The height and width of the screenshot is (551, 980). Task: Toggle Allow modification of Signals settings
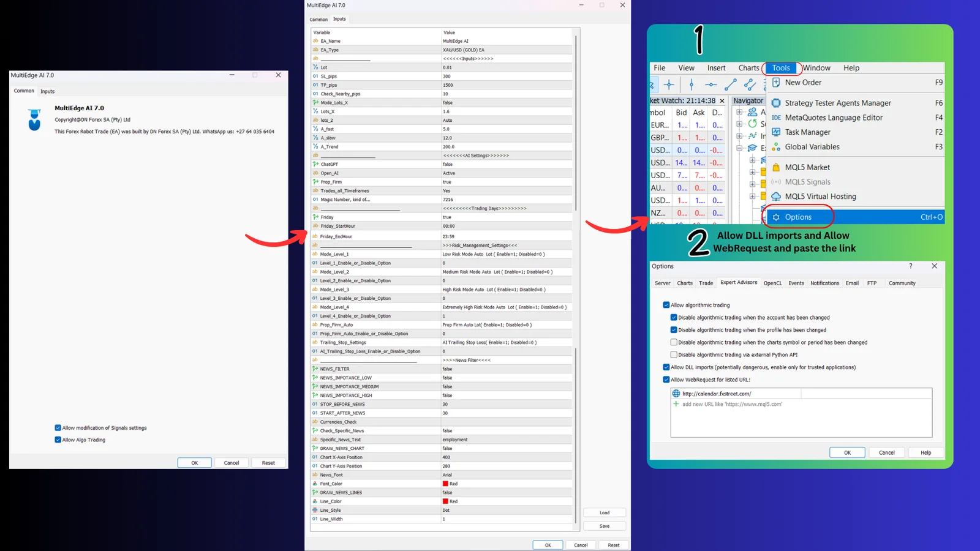tap(58, 428)
